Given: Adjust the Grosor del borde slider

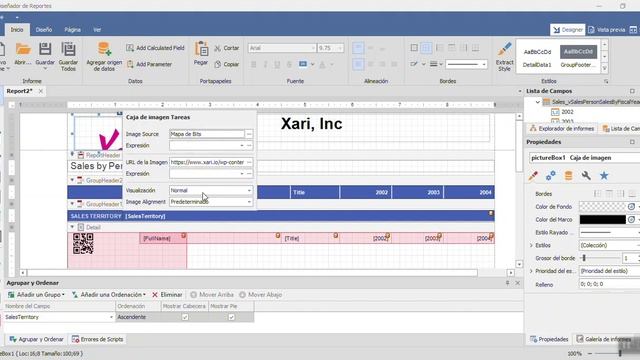Looking at the screenshot, I should tap(584, 258).
